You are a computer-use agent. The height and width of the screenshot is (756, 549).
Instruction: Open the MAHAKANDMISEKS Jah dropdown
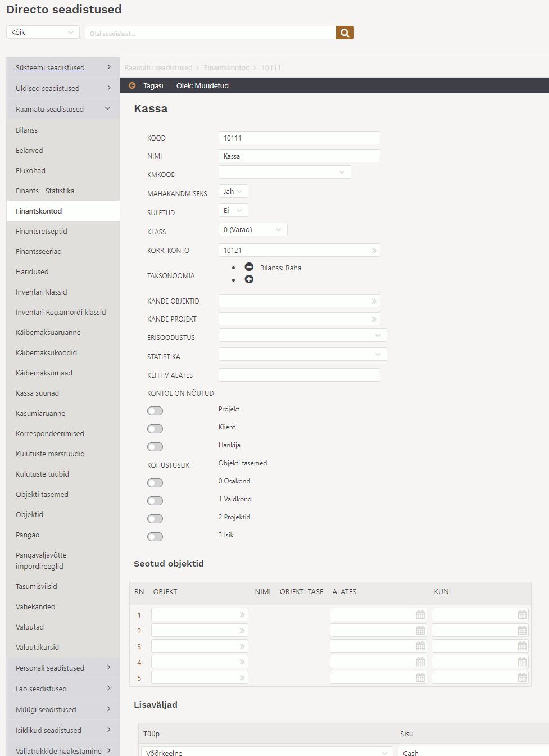tap(233, 191)
